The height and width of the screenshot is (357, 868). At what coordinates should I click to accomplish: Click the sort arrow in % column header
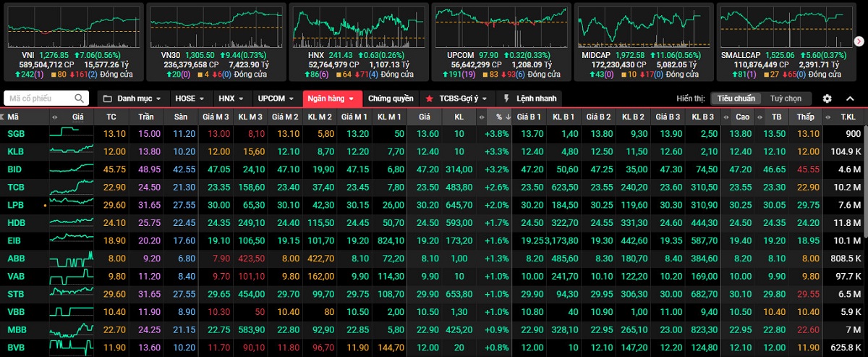pos(509,117)
